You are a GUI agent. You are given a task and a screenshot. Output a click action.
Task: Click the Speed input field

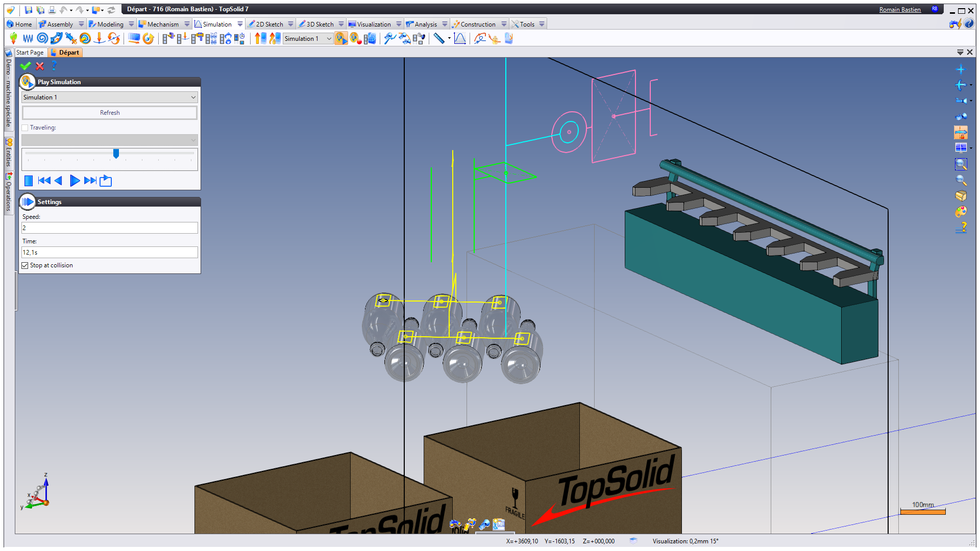pyautogui.click(x=110, y=228)
